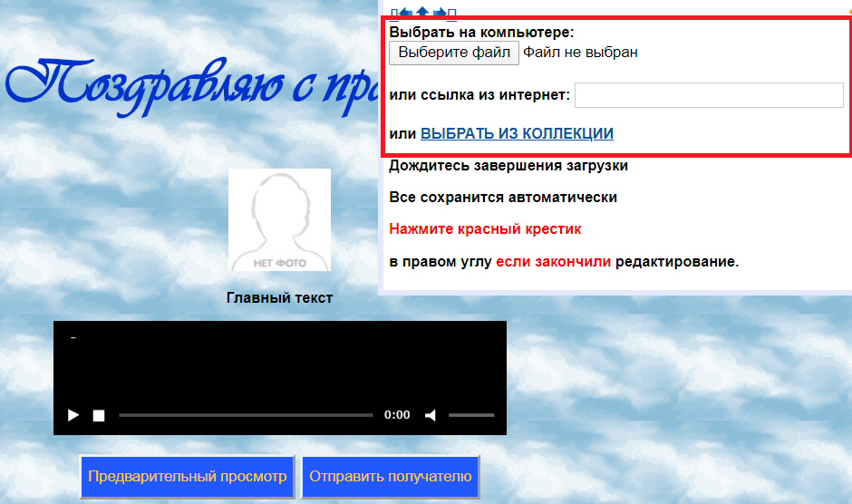Click the internet link input field
Image resolution: width=852 pixels, height=504 pixels.
coord(709,95)
